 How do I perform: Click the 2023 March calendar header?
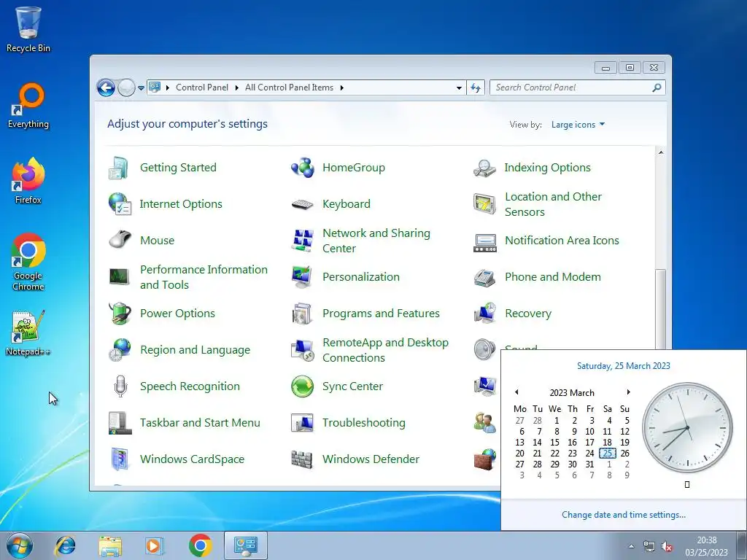[x=572, y=393]
